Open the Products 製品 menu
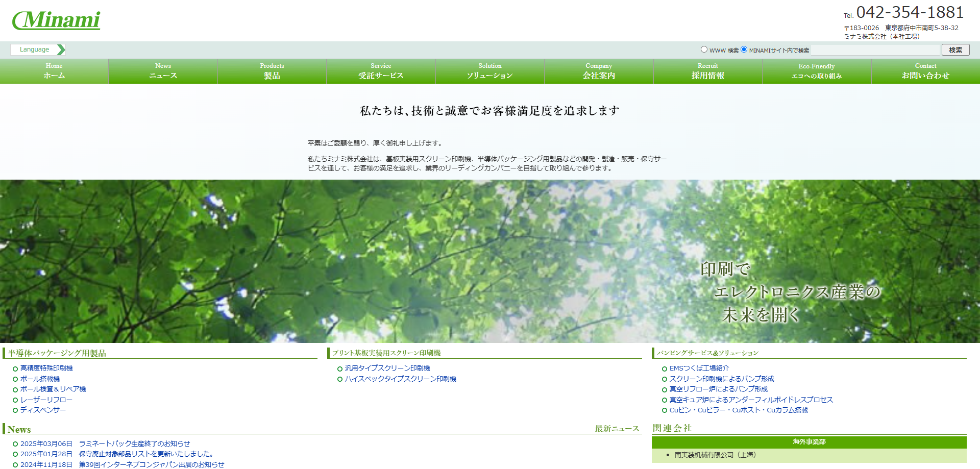This screenshot has width=980, height=469. (272, 71)
